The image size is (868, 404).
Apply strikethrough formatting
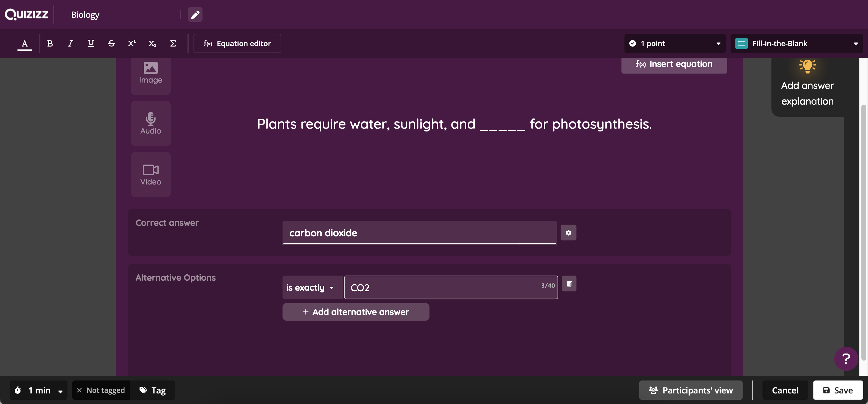tap(111, 43)
